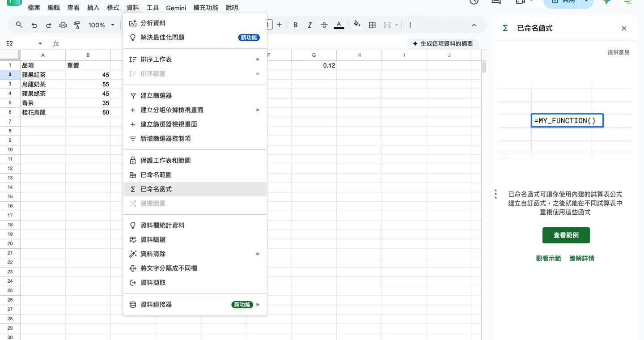Open the merge cells dropdown arrow
The image size is (644, 340).
tap(396, 25)
